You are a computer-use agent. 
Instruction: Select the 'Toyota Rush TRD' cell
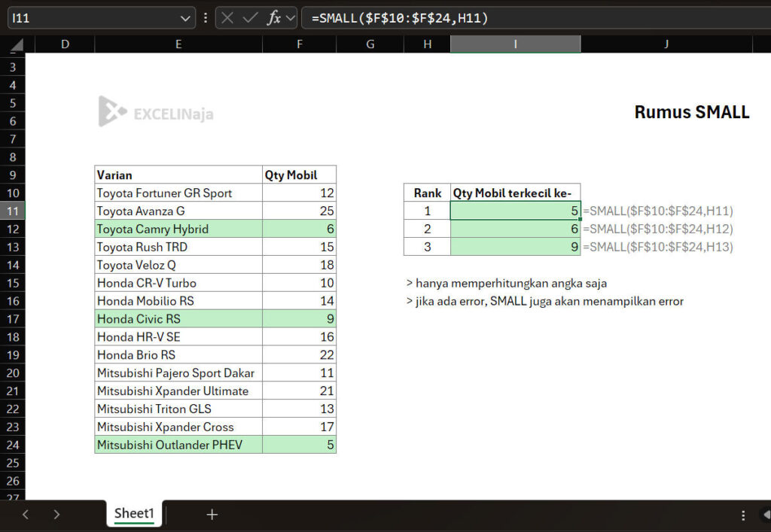click(x=178, y=247)
